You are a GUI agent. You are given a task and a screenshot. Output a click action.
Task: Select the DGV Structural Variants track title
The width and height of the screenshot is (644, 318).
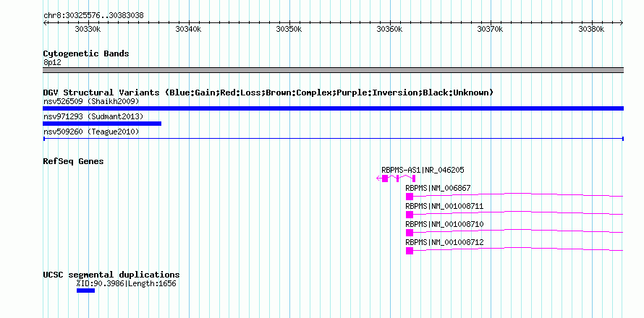coord(268,93)
